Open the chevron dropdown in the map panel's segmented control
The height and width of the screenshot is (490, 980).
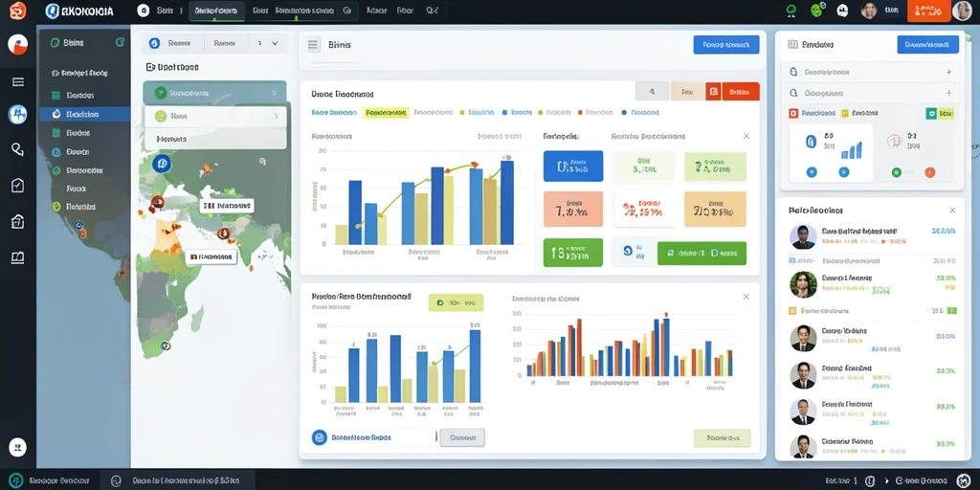click(275, 44)
